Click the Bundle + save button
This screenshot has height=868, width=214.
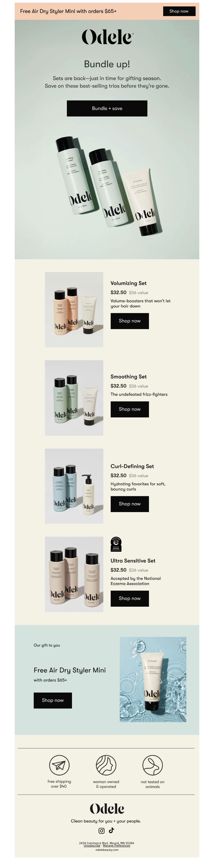click(107, 108)
